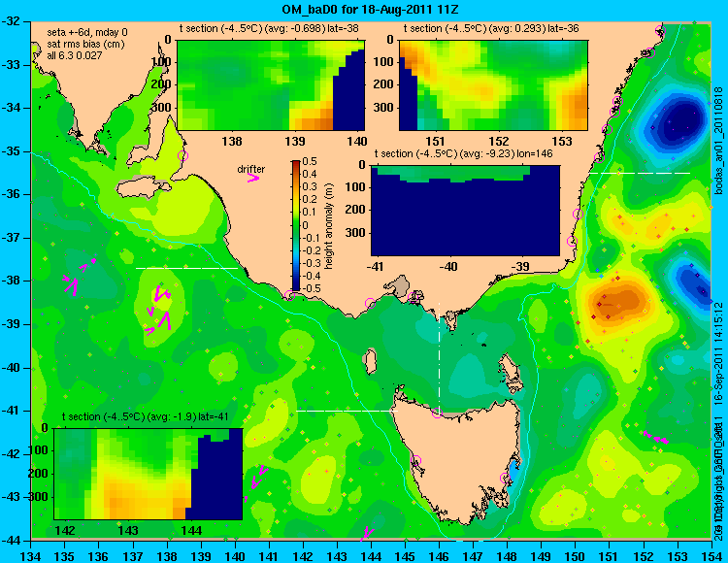This screenshot has width=728, height=563.
Task: Click the '141' longitude axis tick label
Action: (x=269, y=554)
